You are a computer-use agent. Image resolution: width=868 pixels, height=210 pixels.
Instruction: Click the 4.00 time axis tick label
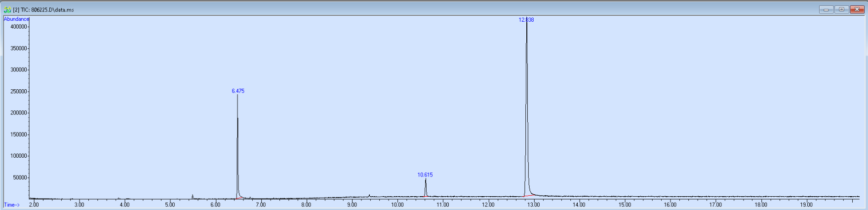(124, 205)
